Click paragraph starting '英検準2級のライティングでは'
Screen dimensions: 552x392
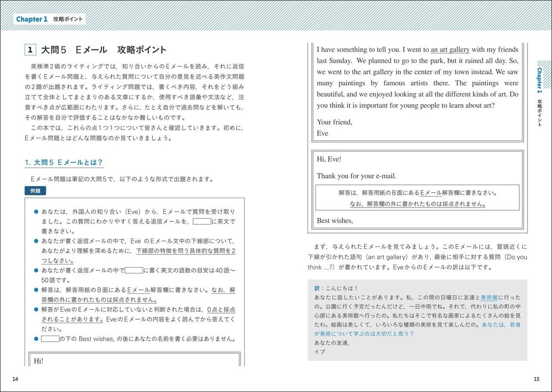tap(134, 91)
